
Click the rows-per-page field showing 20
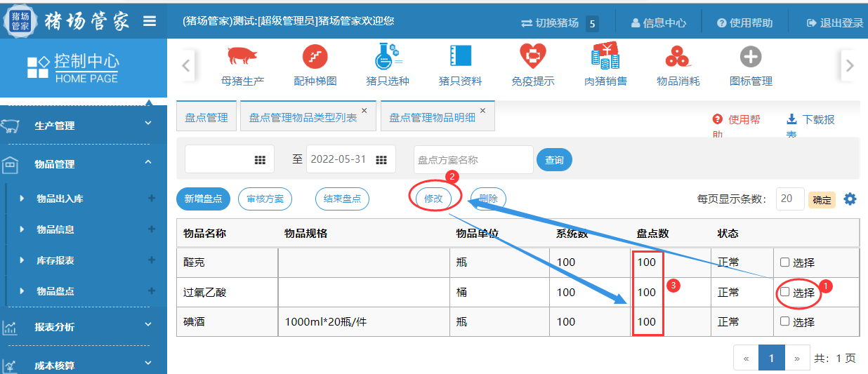tap(790, 199)
